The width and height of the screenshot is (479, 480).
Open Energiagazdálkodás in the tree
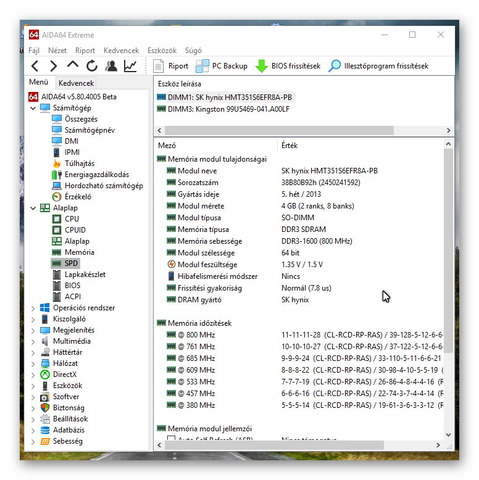[90, 174]
